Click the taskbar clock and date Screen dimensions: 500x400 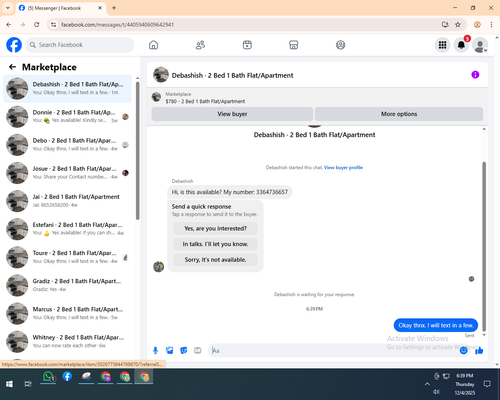(x=465, y=384)
